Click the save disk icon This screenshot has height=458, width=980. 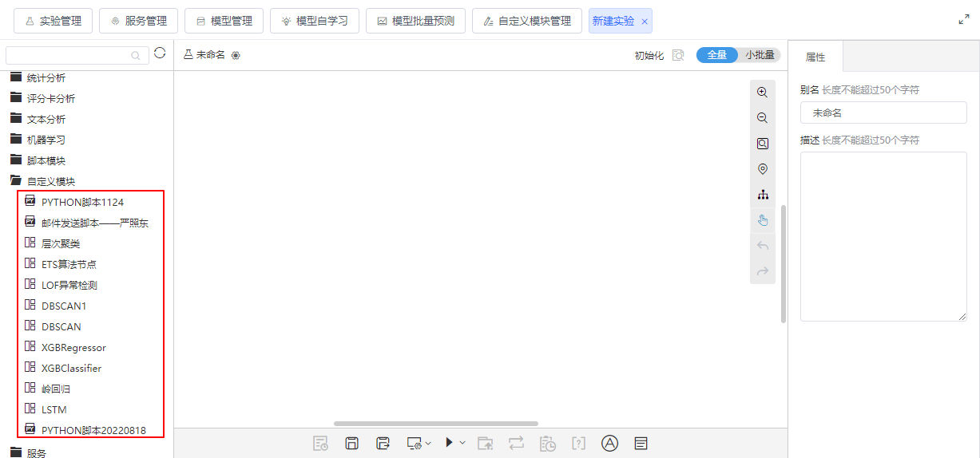[351, 443]
